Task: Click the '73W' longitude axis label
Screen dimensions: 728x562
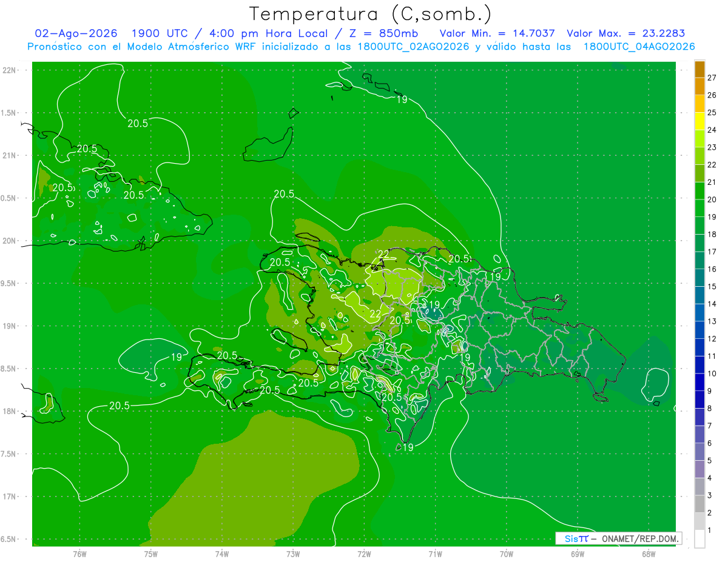Action: pyautogui.click(x=293, y=554)
